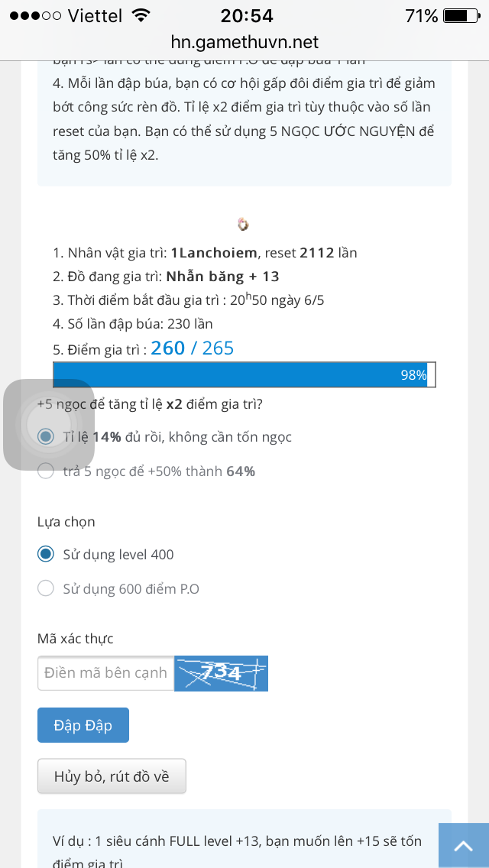
Task: Tap the hn.gamethuvn.net address bar
Action: 244,42
